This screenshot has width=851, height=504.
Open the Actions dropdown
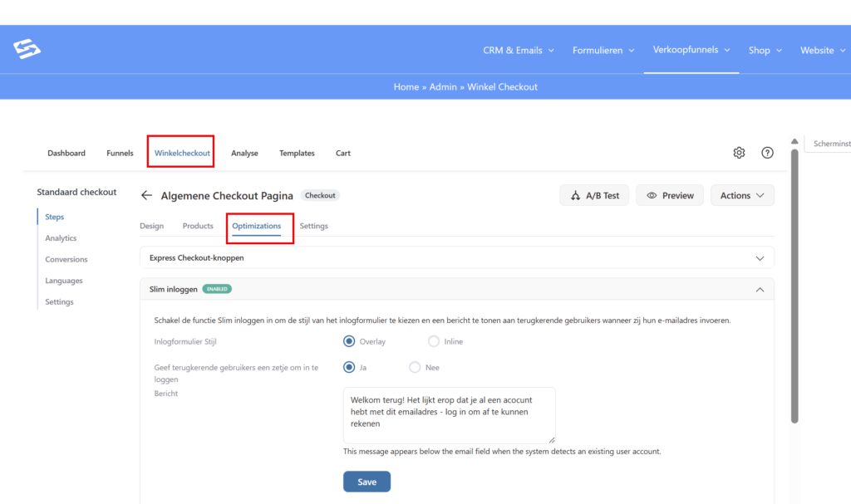click(742, 196)
